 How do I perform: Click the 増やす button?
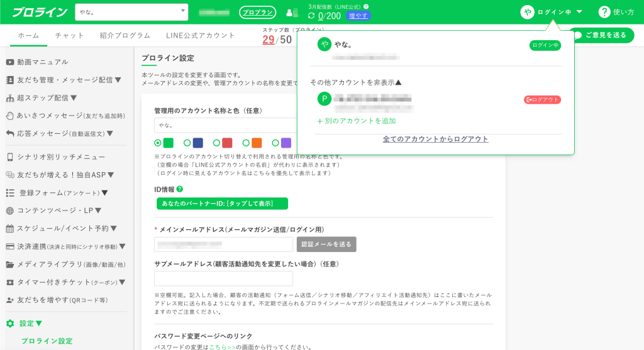click(358, 16)
